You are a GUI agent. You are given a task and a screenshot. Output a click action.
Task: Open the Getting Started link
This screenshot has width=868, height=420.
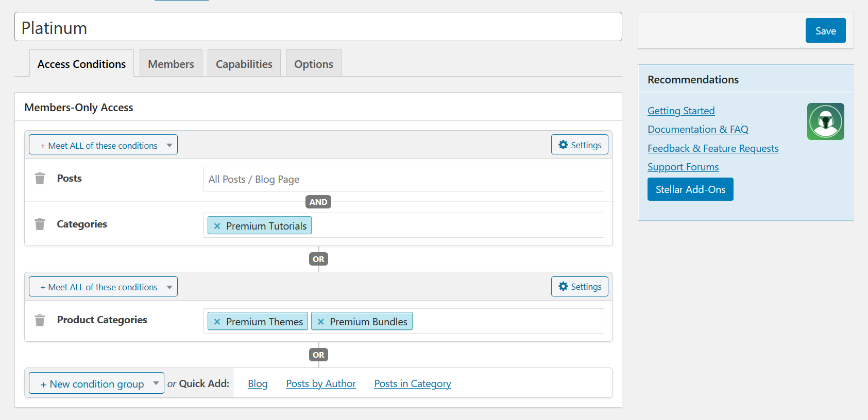(681, 111)
